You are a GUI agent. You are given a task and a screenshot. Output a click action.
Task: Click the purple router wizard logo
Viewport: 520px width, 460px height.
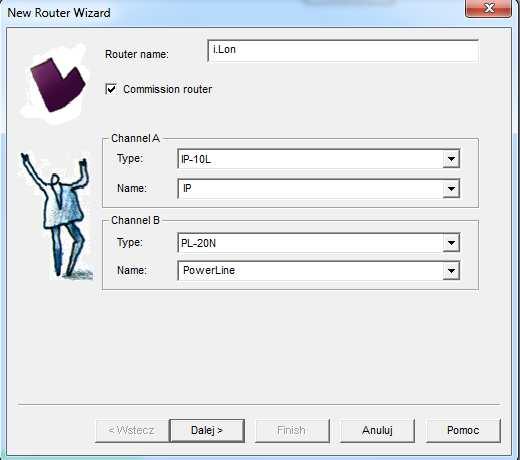(x=57, y=85)
